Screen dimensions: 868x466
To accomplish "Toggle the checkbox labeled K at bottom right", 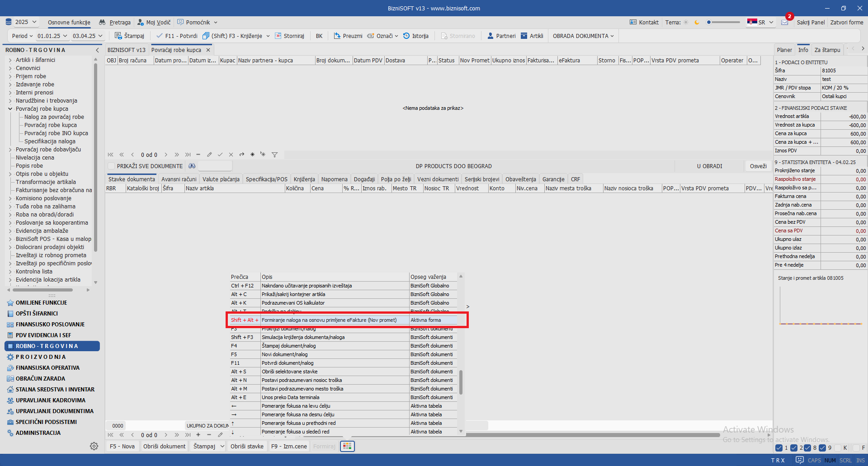I will [838, 448].
